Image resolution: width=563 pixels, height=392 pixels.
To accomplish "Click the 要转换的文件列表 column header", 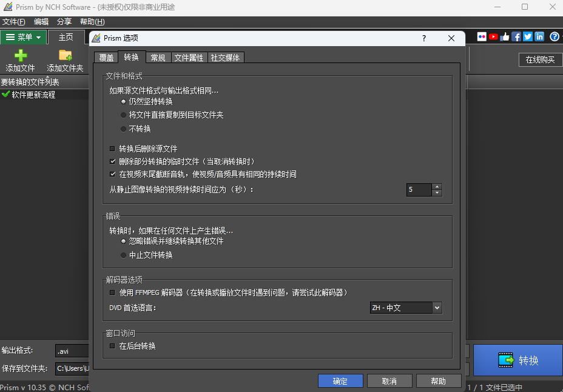I will (44, 82).
